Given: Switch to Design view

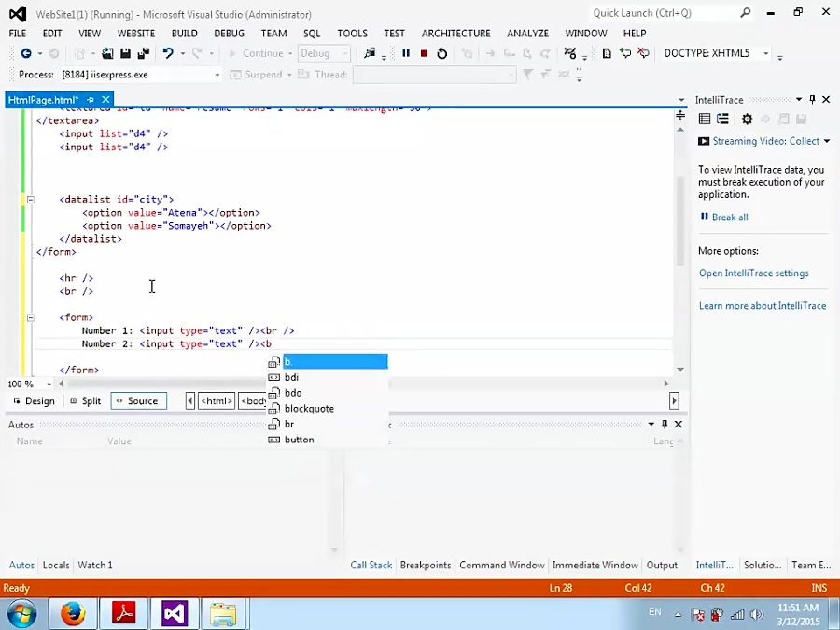Looking at the screenshot, I should coord(35,401).
